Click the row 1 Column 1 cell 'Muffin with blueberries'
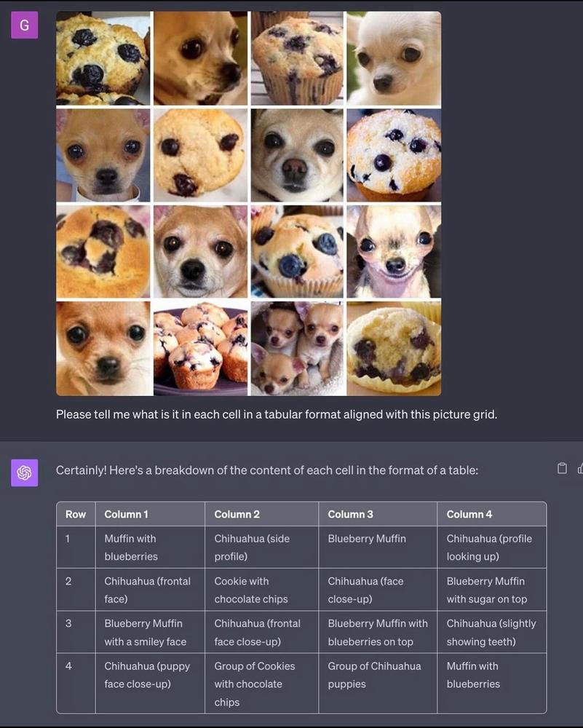 coord(150,547)
